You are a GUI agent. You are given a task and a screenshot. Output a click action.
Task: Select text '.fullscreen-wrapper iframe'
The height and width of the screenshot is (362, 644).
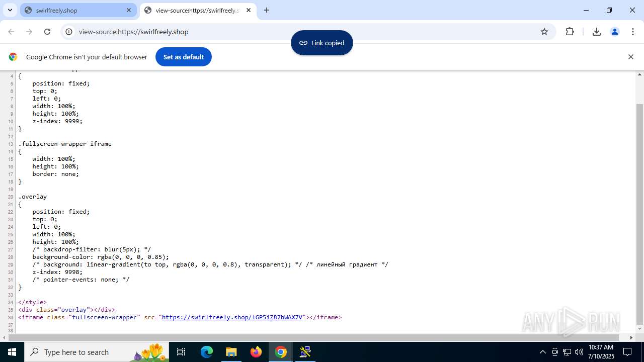click(65, 144)
